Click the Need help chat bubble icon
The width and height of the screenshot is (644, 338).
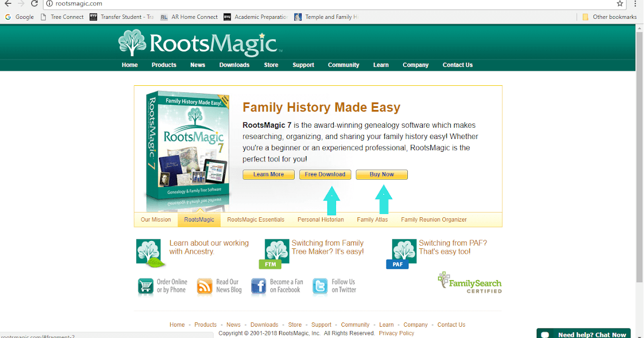(x=545, y=334)
